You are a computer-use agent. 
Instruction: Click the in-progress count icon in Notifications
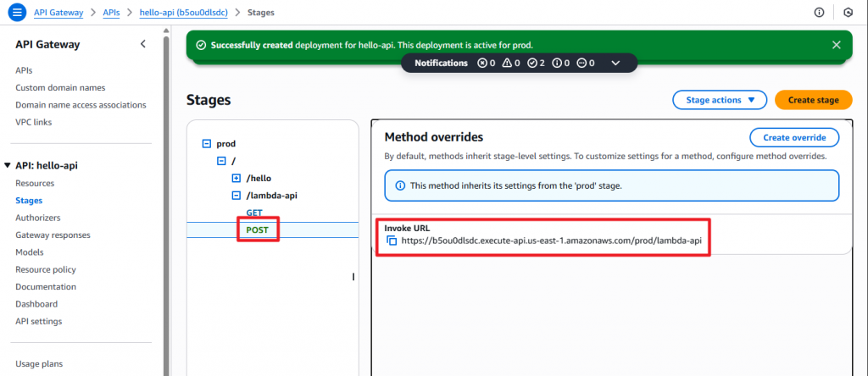click(581, 63)
